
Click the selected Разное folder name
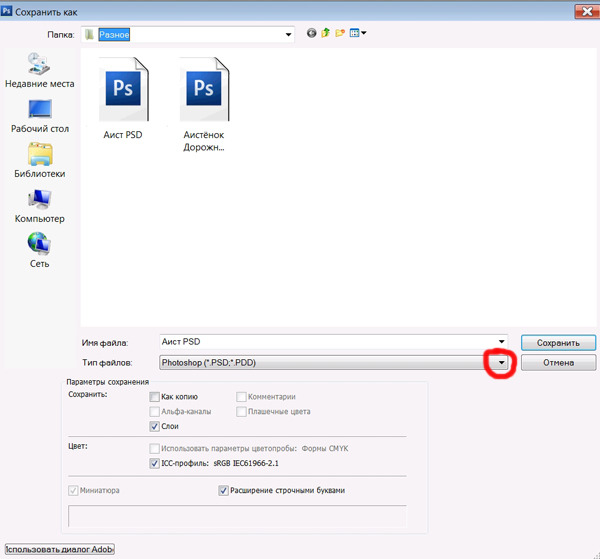pyautogui.click(x=114, y=35)
